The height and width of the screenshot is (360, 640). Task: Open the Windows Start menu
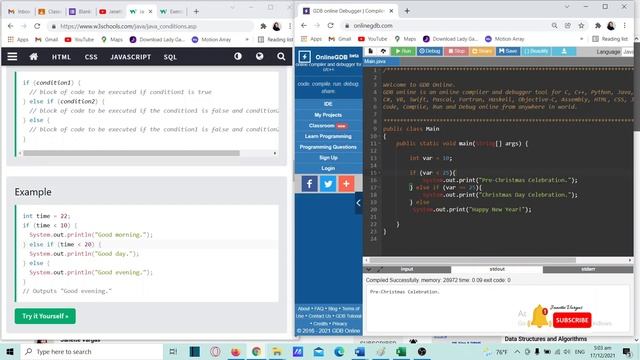(x=10, y=351)
